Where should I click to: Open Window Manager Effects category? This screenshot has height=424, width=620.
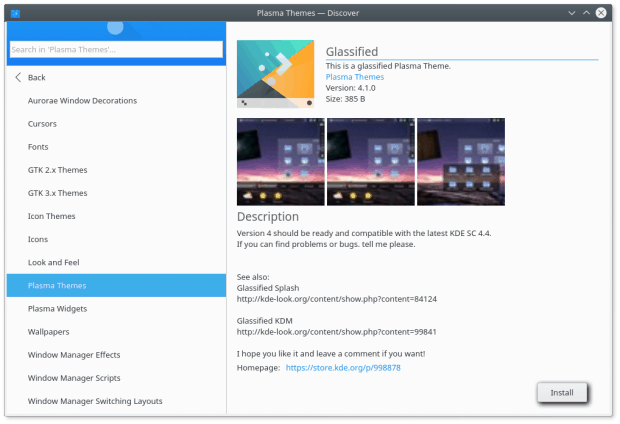[74, 354]
